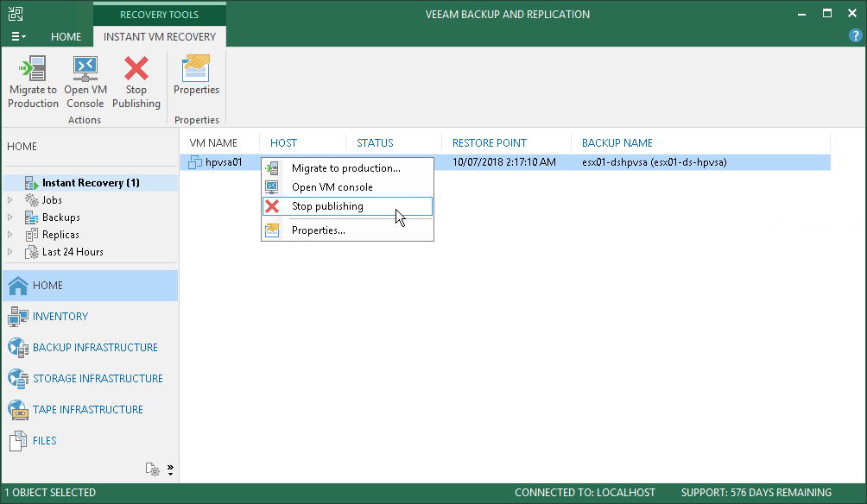867x504 pixels.
Task: Open VM Console from ribbon
Action: 85,82
